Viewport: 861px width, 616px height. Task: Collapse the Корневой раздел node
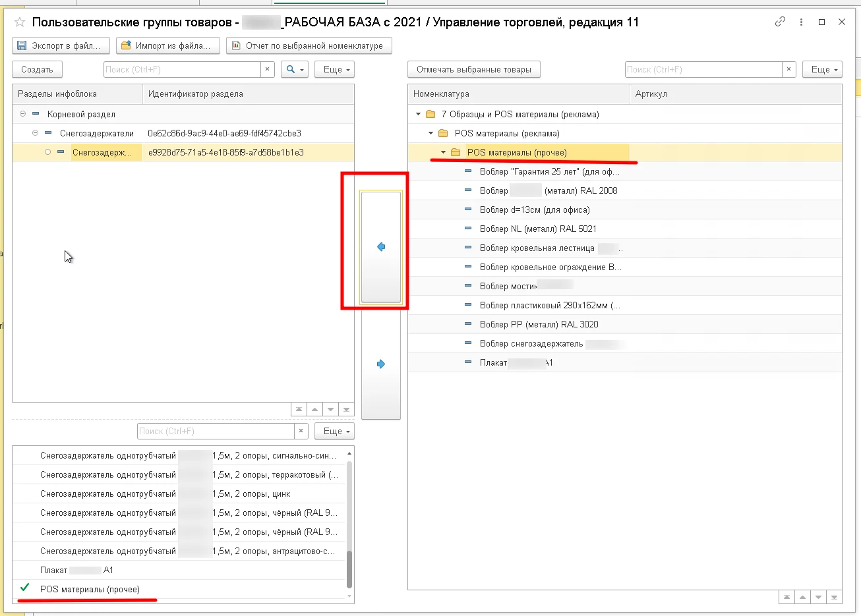click(22, 114)
